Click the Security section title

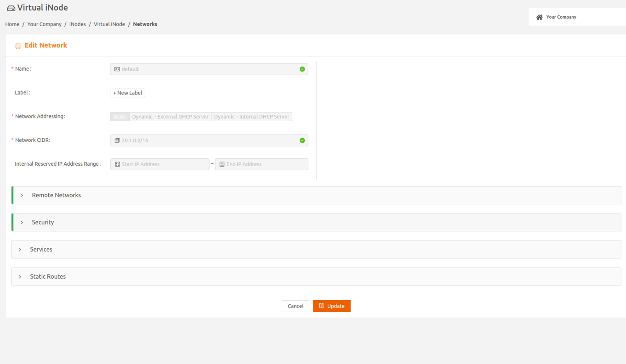click(43, 222)
